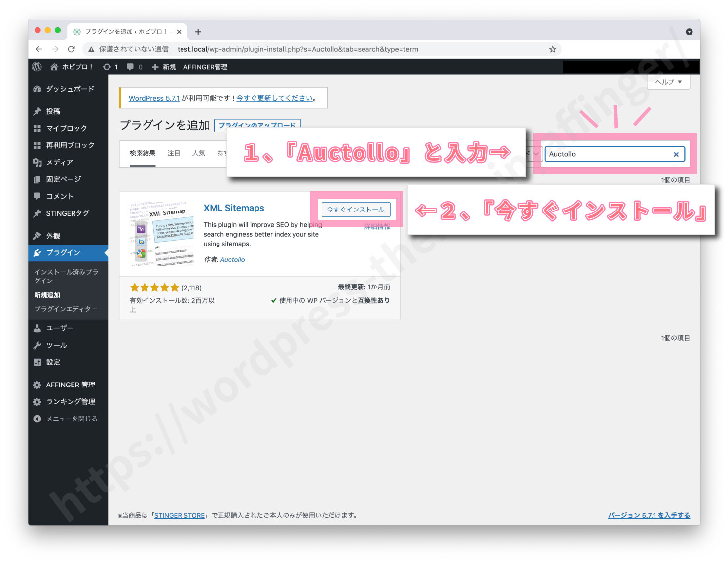Bookmark the page with the star icon
This screenshot has width=728, height=562.
[552, 49]
